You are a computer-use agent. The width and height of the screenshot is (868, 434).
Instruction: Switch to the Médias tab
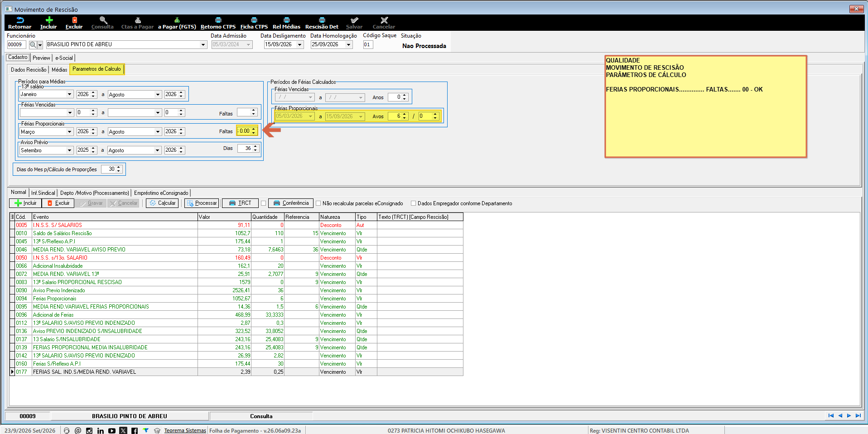pyautogui.click(x=59, y=70)
